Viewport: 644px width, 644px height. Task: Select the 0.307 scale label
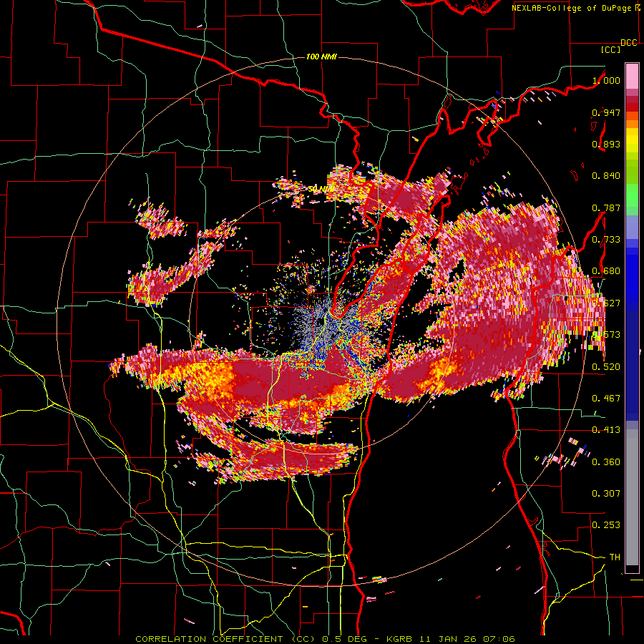[x=606, y=494]
